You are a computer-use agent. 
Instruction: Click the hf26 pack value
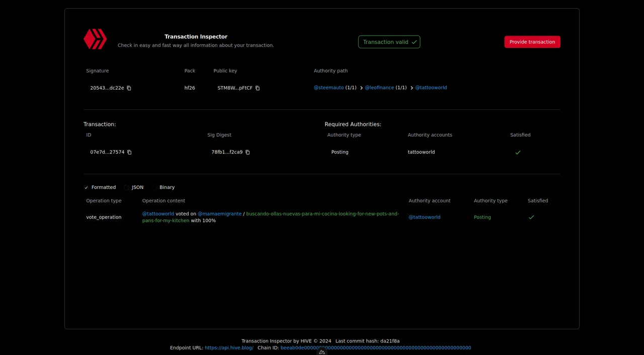[x=190, y=88]
